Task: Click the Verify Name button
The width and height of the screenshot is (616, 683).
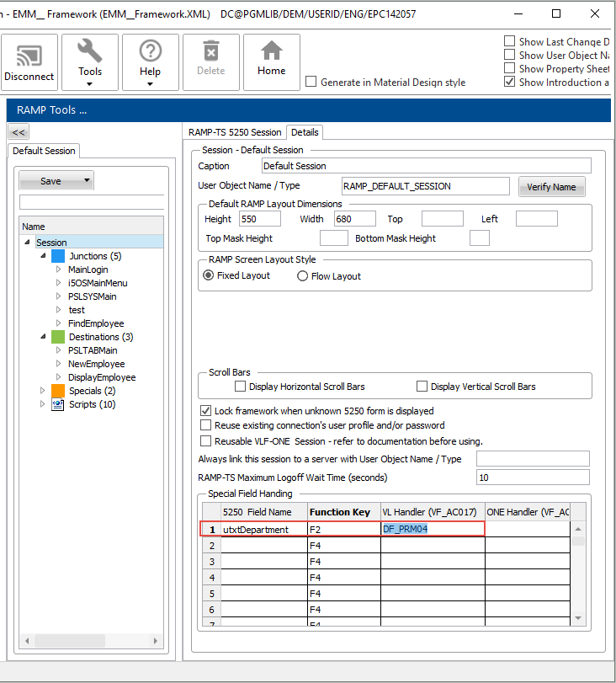Action: (x=551, y=187)
